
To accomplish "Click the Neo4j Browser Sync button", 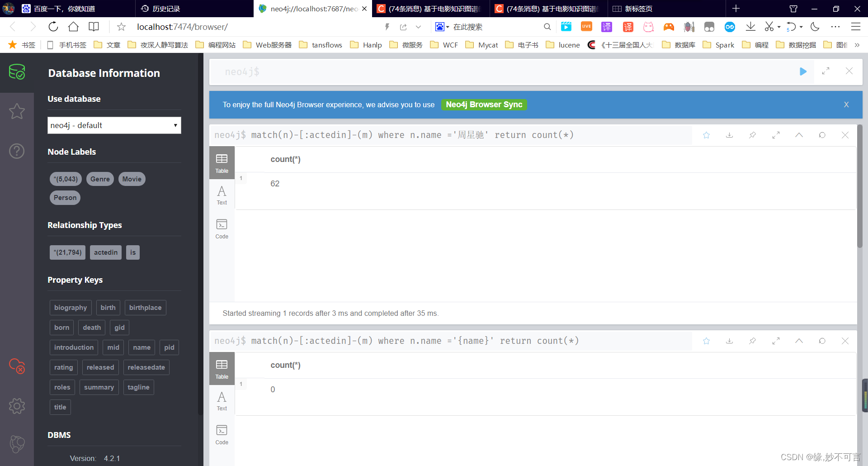I will coord(484,105).
